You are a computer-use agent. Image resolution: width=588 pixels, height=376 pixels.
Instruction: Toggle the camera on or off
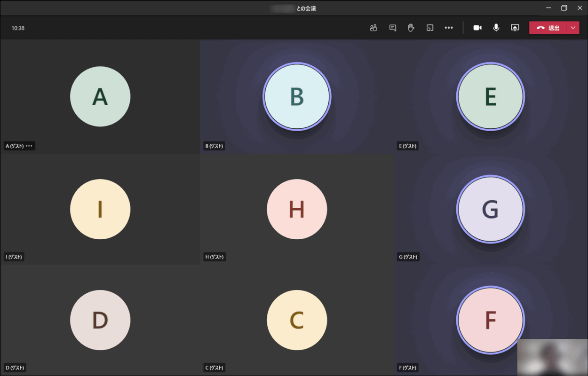(477, 28)
